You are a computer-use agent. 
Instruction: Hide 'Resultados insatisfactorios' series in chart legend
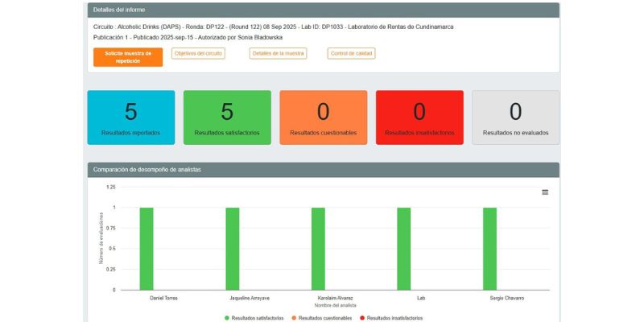(x=392, y=318)
